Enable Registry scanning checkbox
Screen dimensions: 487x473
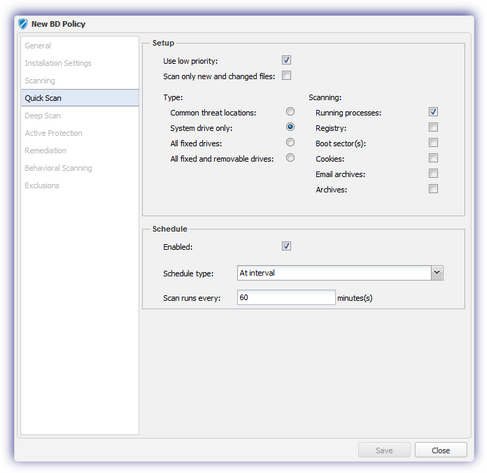point(433,127)
